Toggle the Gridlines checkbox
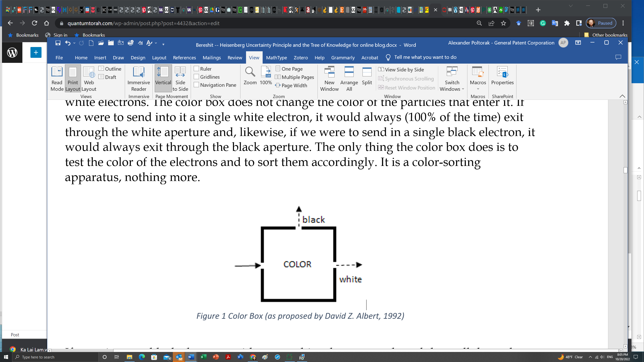Screen dimensions: 644x362 (196, 77)
